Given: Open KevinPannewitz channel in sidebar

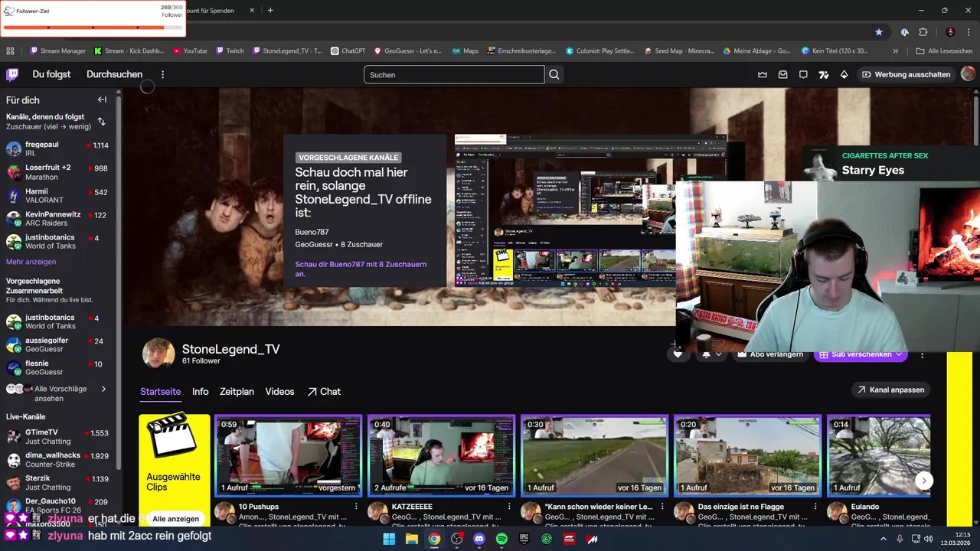Looking at the screenshot, I should (x=57, y=219).
